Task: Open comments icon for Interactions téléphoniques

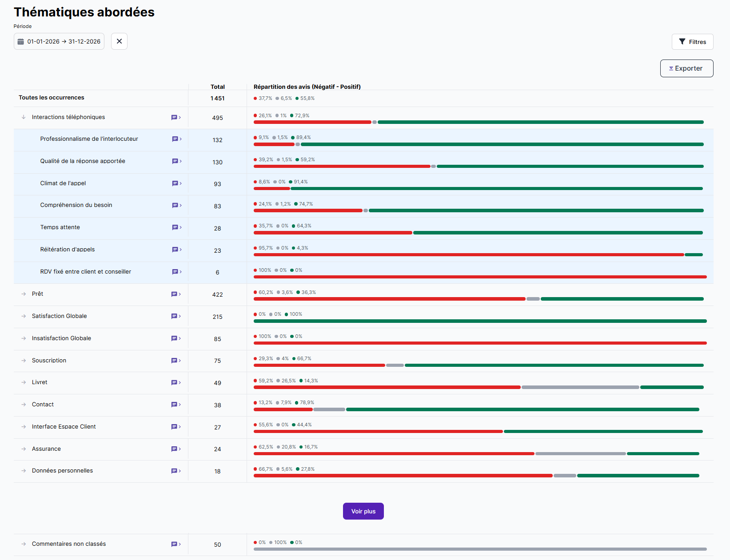Action: (x=174, y=118)
